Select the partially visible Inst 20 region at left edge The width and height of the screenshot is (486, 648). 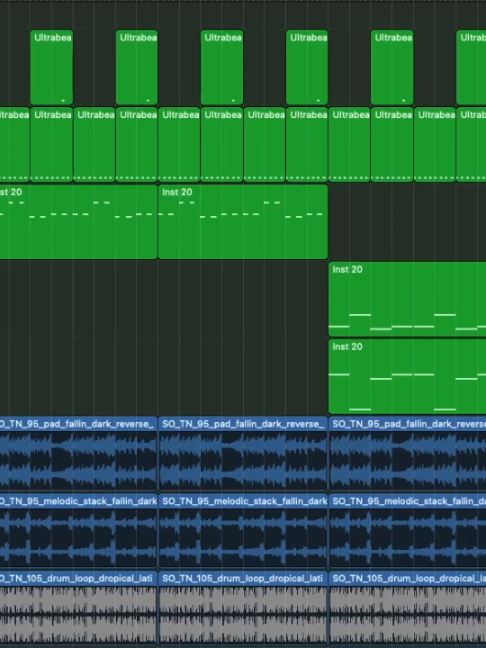79,222
